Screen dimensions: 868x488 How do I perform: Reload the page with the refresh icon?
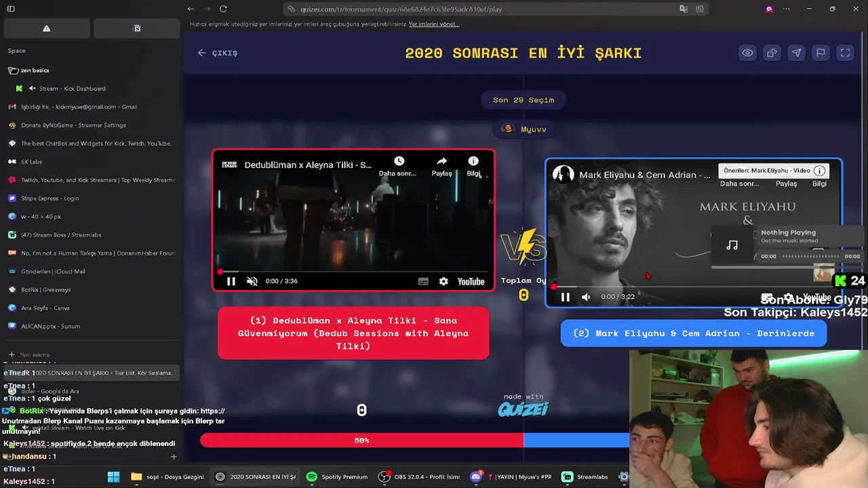(x=223, y=9)
